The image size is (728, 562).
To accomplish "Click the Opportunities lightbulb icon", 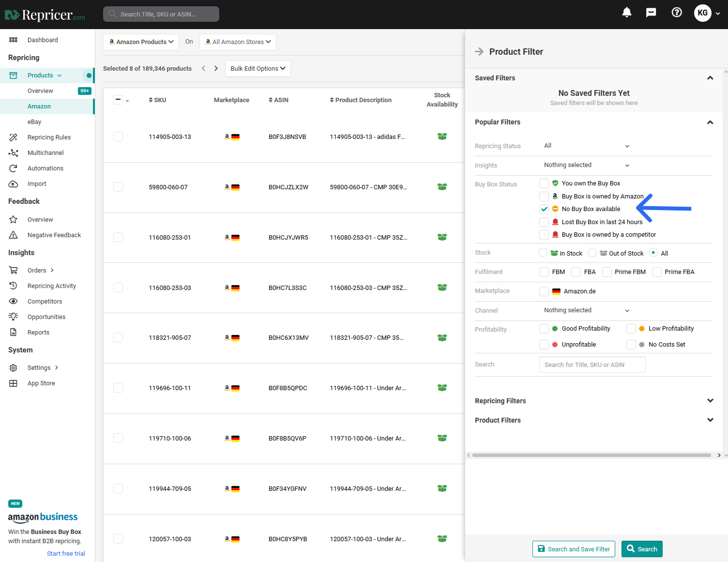I will tap(13, 317).
